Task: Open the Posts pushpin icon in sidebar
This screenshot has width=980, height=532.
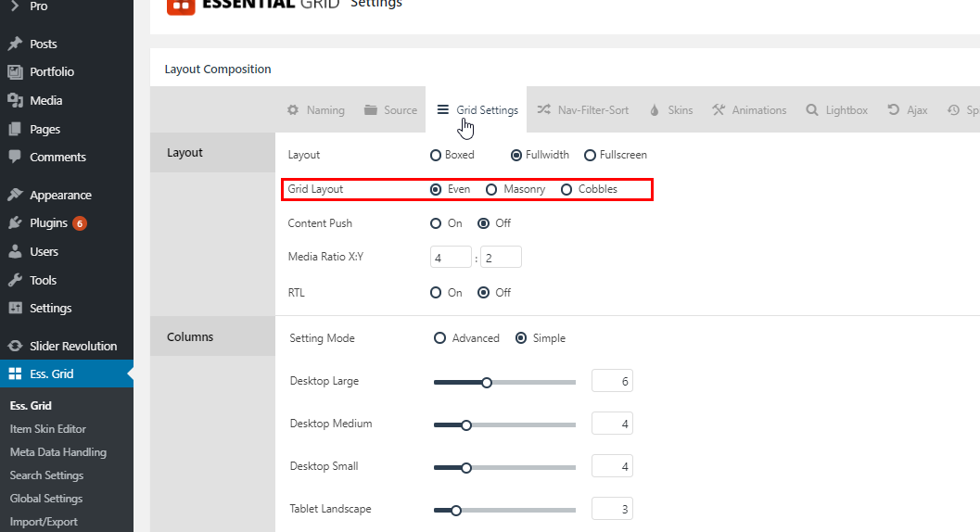Action: [x=15, y=44]
